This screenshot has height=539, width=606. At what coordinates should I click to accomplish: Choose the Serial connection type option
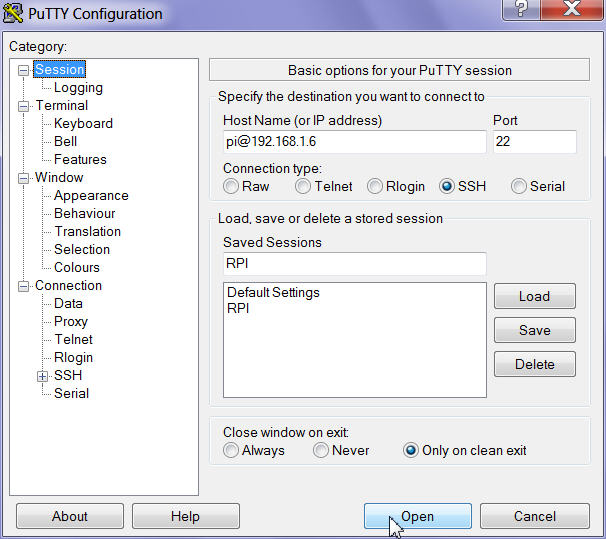(x=518, y=186)
